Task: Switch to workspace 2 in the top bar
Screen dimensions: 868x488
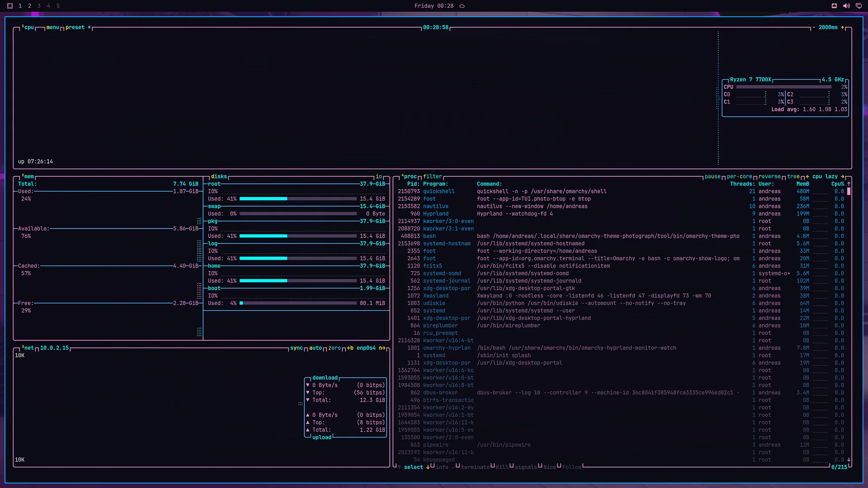Action: (29, 6)
